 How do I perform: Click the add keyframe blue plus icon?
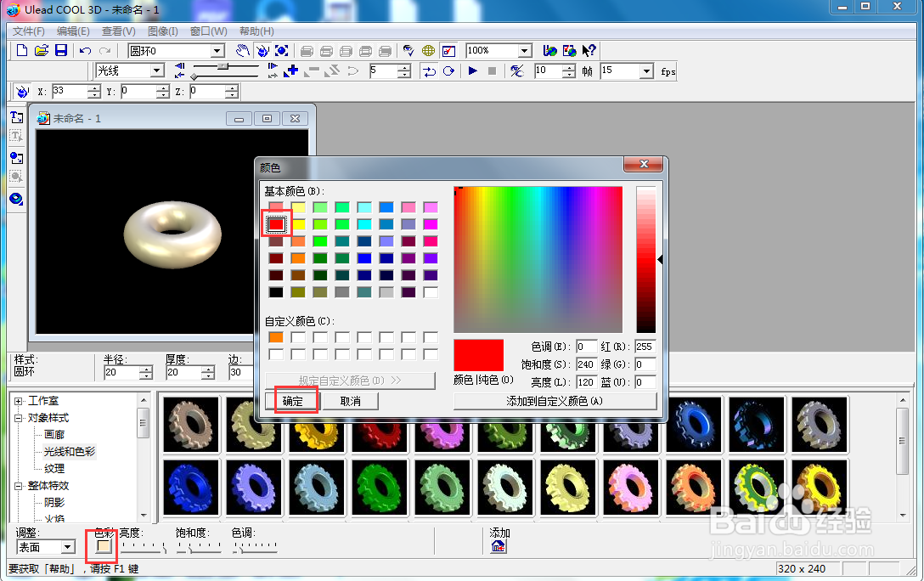point(290,71)
